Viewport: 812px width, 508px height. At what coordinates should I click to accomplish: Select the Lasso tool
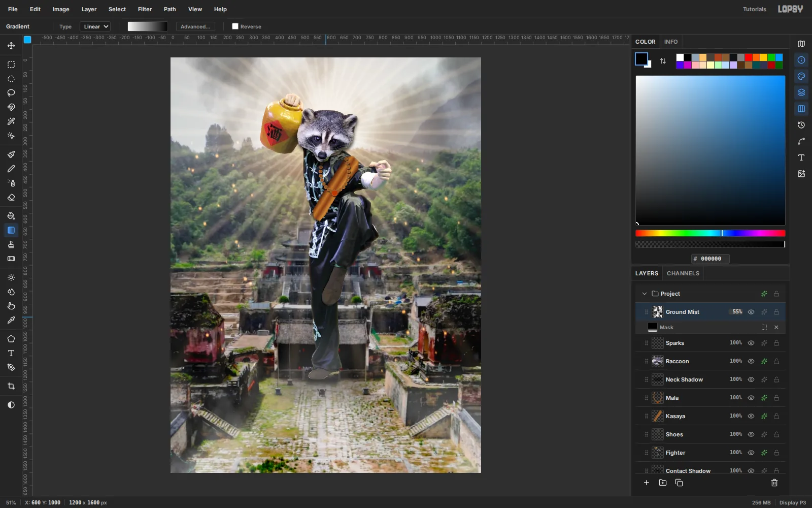click(11, 93)
